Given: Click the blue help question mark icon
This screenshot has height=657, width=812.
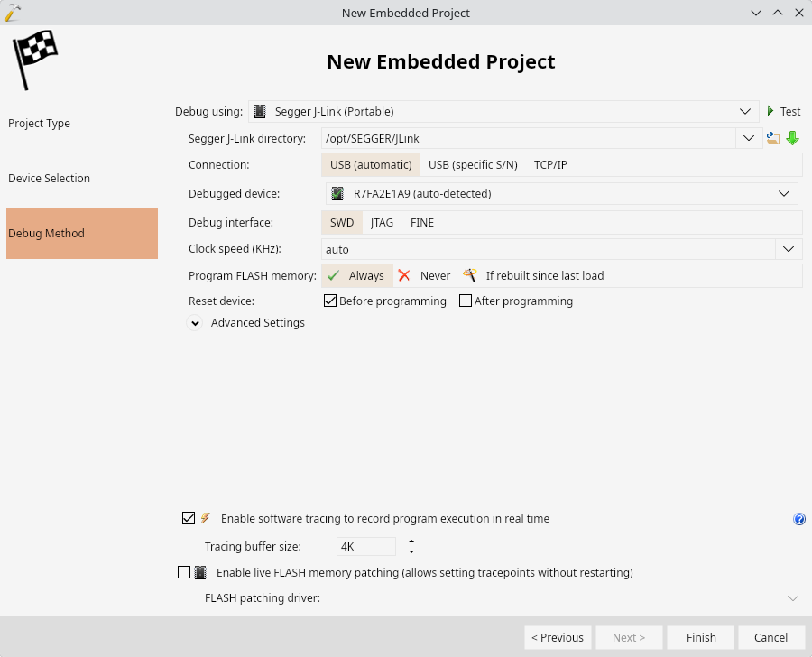Looking at the screenshot, I should [x=799, y=519].
